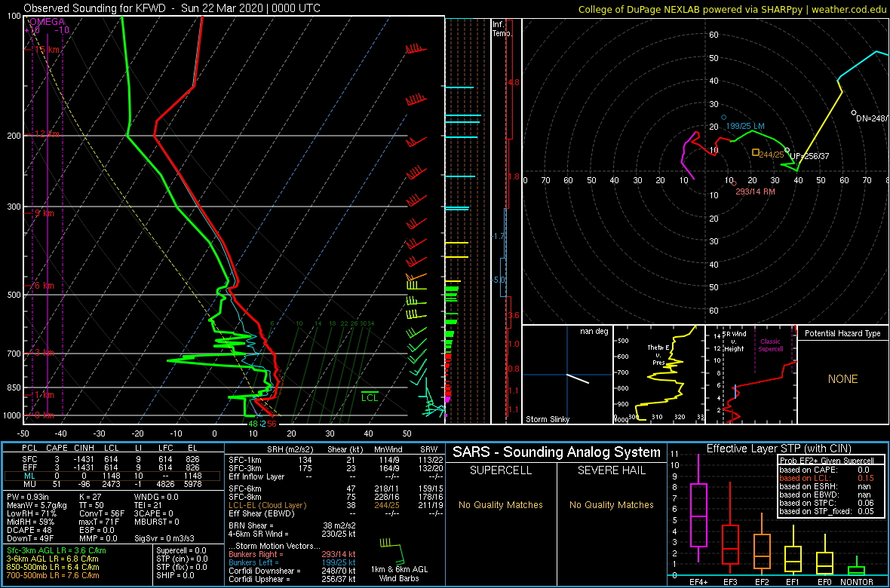Click the 'LCL-EL (Cloud Layer)' row label
The height and width of the screenshot is (588, 890).
tap(267, 505)
